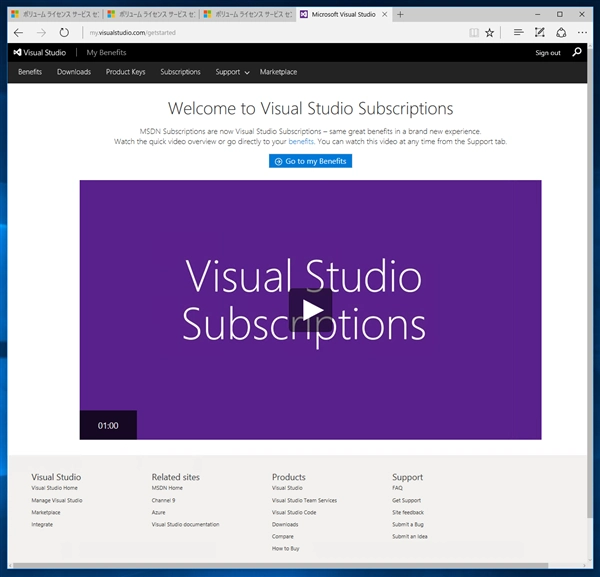This screenshot has height=577, width=600.
Task: Maximize the browser window
Action: tap(560, 15)
